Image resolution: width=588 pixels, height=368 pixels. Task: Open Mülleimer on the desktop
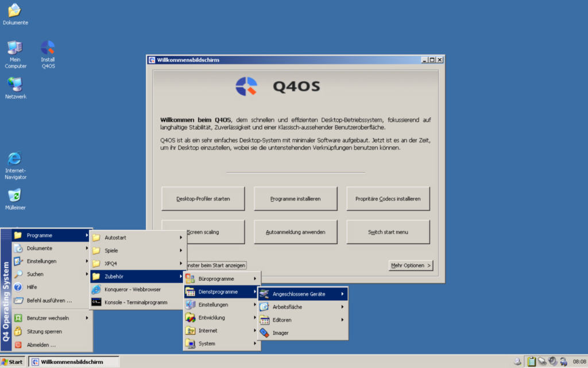click(15, 195)
